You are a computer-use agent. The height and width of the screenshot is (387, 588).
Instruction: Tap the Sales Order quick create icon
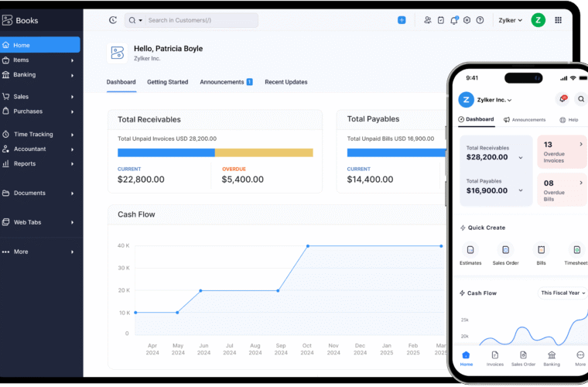(x=505, y=250)
